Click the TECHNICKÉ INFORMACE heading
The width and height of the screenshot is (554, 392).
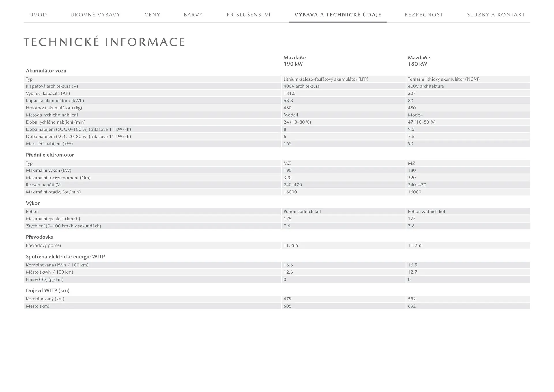click(104, 42)
